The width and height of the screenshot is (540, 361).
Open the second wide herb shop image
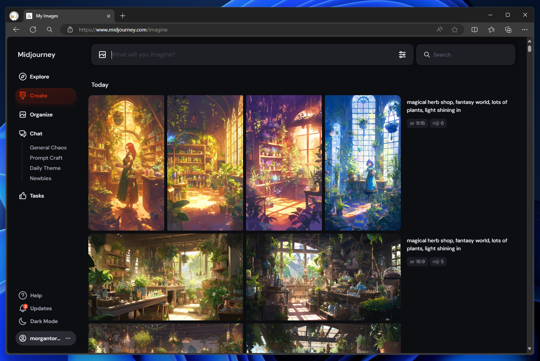[323, 277]
